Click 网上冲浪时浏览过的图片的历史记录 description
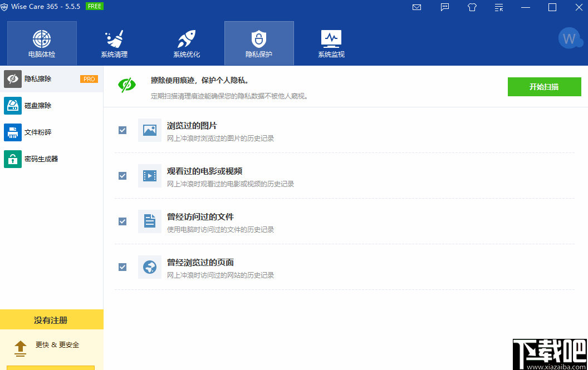588x370 pixels. (x=220, y=139)
